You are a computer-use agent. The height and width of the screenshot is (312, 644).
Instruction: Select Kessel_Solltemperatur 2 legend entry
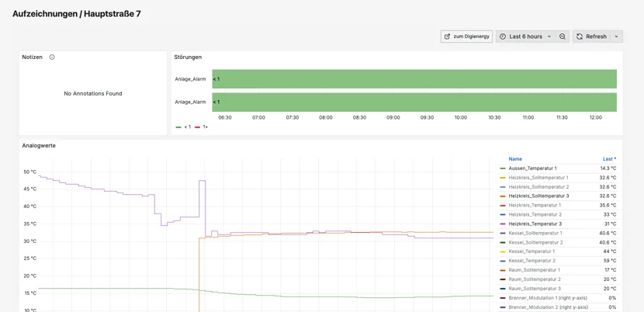[535, 242]
